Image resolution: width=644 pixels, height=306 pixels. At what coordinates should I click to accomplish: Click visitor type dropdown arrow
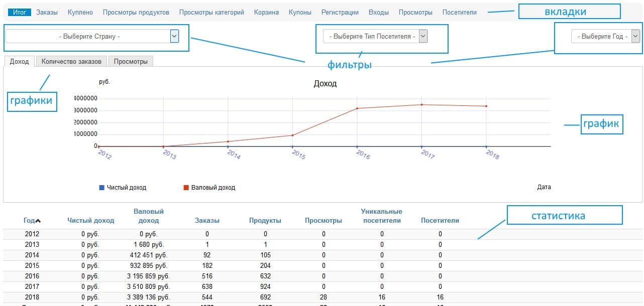pos(423,36)
